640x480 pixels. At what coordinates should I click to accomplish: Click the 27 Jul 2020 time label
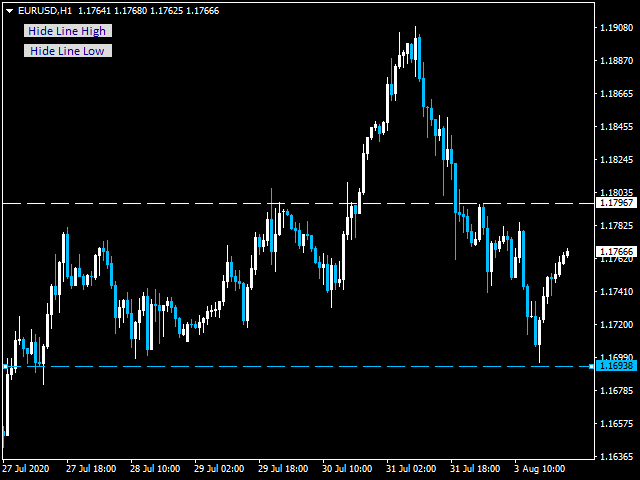tap(26, 469)
